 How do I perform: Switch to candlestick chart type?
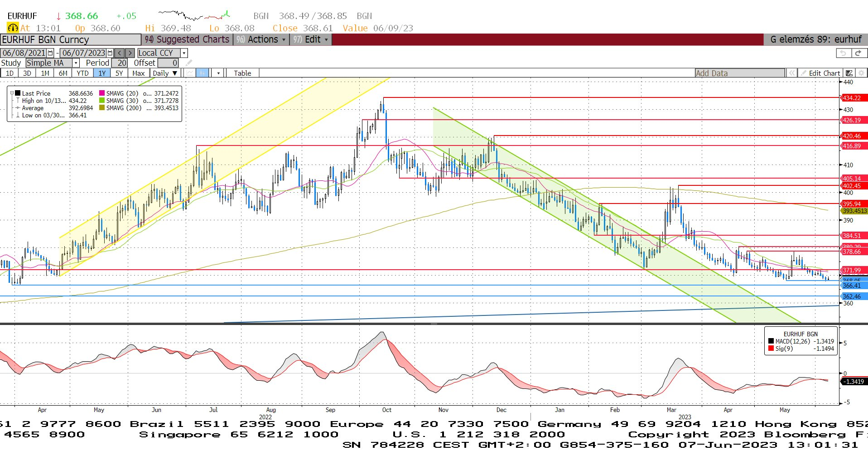(203, 73)
